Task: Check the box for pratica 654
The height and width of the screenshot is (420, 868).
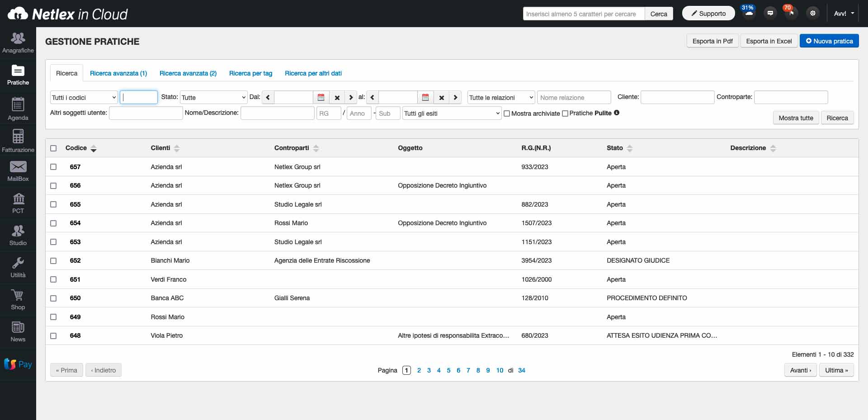Action: 53,223
